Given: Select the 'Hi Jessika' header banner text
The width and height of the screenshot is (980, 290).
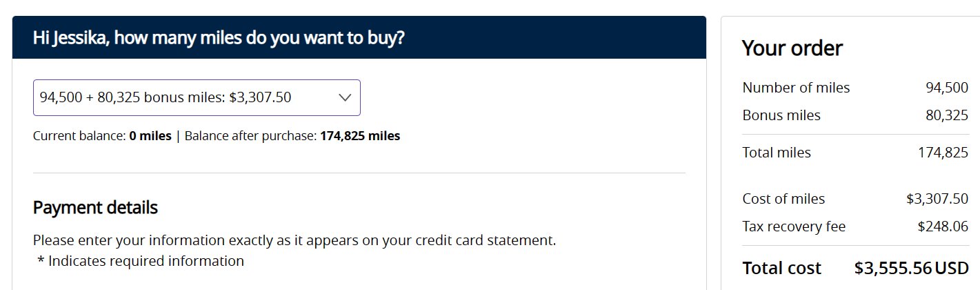Looking at the screenshot, I should pyautogui.click(x=219, y=37).
